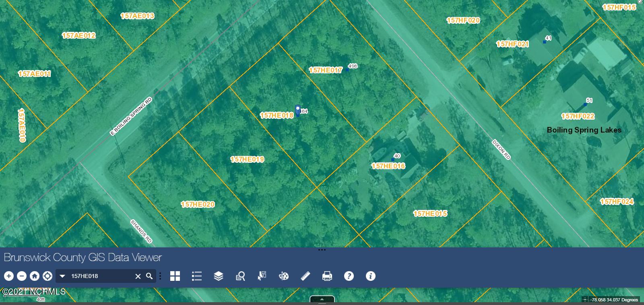Select parcel label 157HF015
The image size is (644, 305).
point(619,7)
